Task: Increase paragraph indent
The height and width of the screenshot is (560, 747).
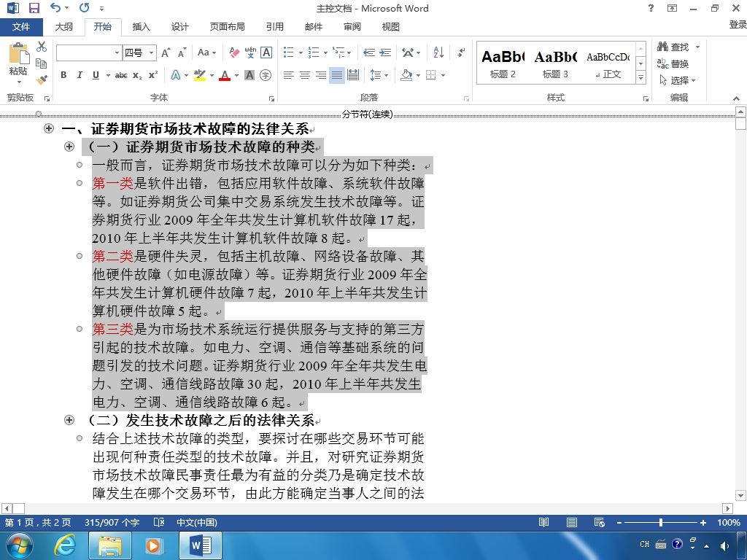Action: tap(385, 52)
